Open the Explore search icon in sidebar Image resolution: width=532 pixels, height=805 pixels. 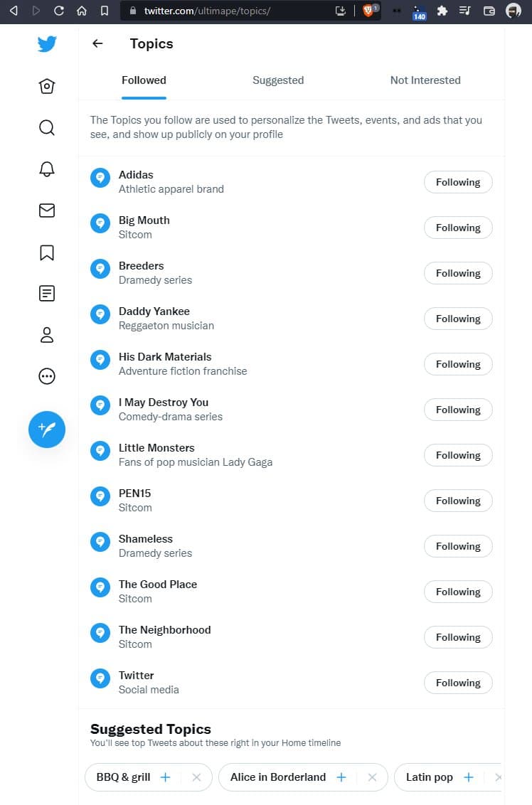47,127
